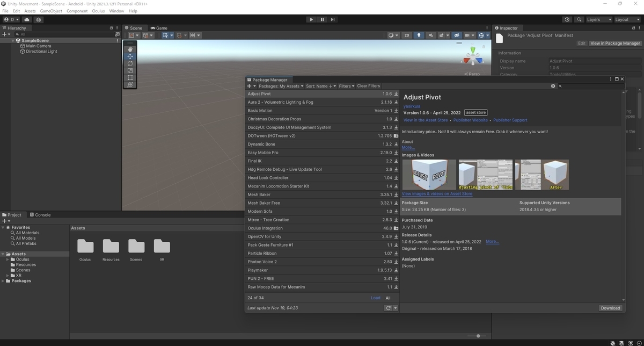Screen dimensions: 644x346
Task: Click Load link to load more packages
Action: pyautogui.click(x=376, y=298)
